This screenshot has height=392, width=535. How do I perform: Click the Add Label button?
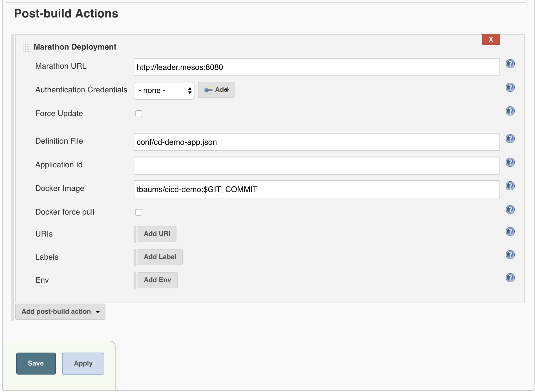coord(160,257)
